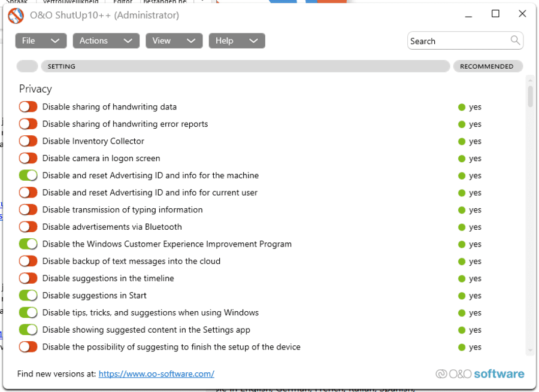Viewport: 539px width, 392px height.
Task: Click "yes" in the backup of text messages row
Action: (475, 262)
